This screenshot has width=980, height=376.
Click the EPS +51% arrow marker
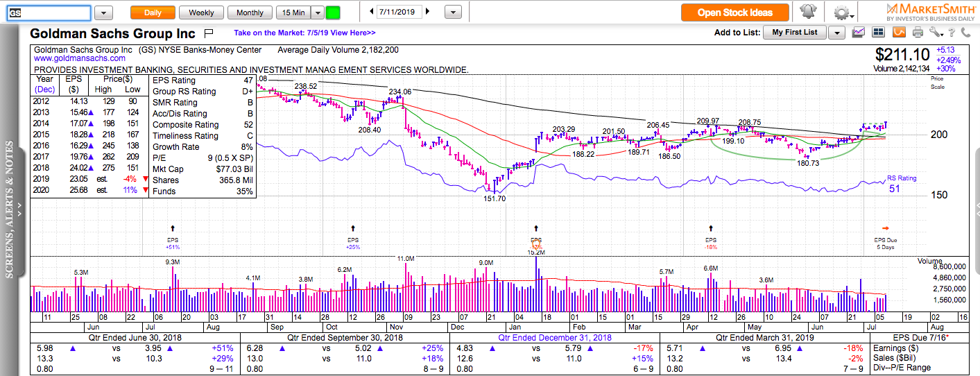click(173, 228)
